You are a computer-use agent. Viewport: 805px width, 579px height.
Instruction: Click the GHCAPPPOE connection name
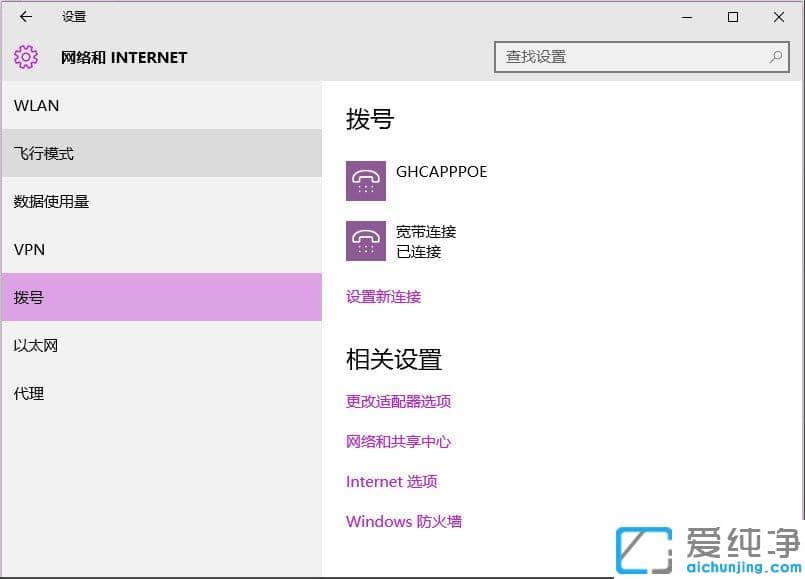click(441, 171)
